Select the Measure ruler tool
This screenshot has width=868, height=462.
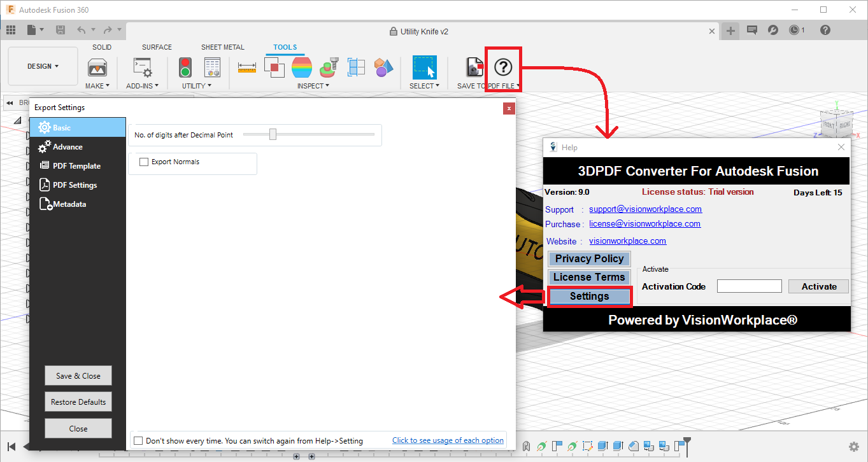click(x=246, y=67)
